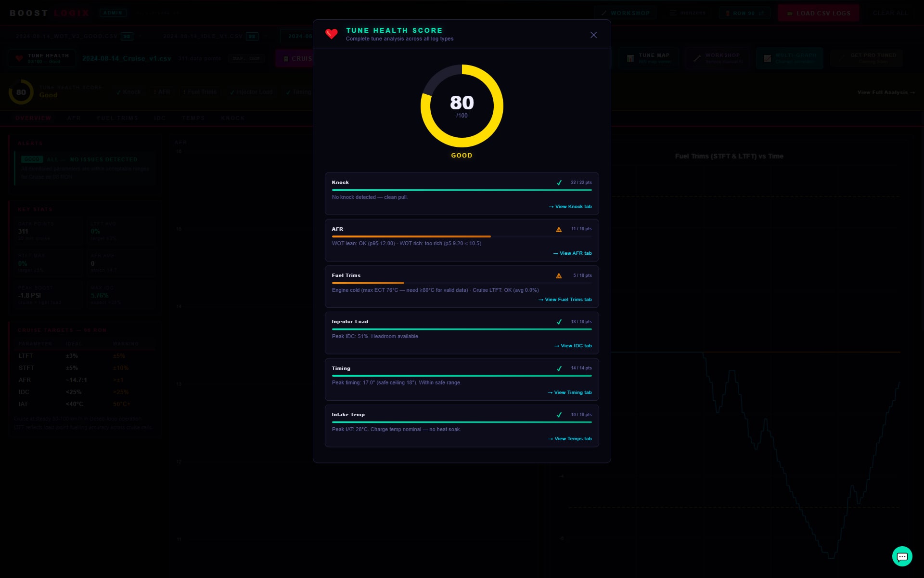This screenshot has width=924, height=578.
Task: Click the Knock chip in health summary bar
Action: 128,92
